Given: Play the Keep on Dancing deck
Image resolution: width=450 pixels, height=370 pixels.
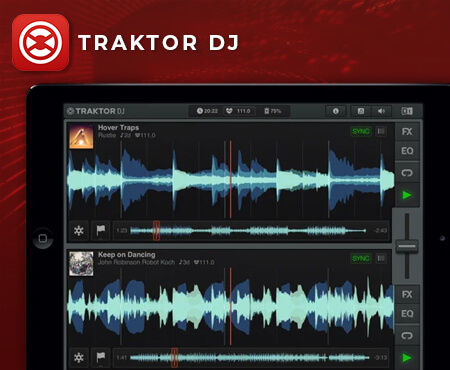Looking at the screenshot, I should (407, 358).
